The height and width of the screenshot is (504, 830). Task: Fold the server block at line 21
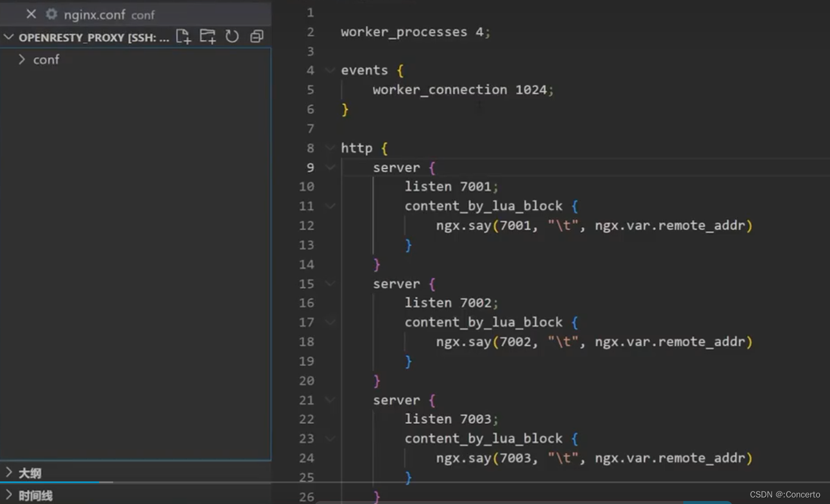330,400
